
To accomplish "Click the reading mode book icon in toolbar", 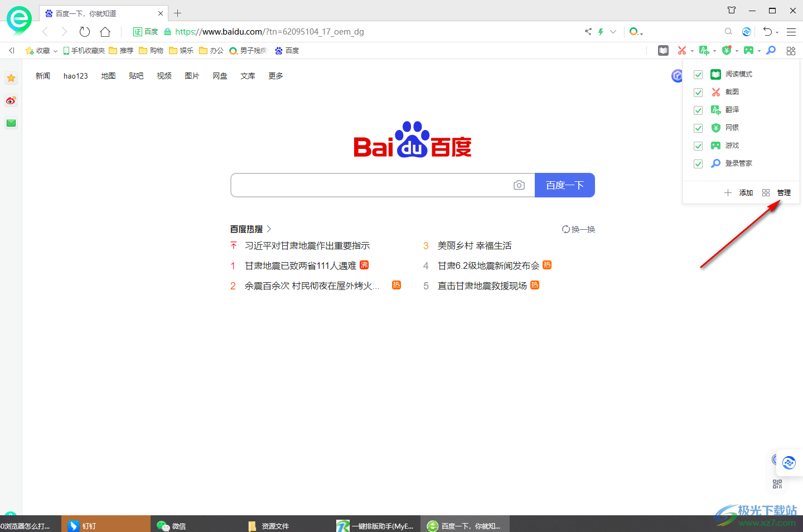I will [663, 51].
